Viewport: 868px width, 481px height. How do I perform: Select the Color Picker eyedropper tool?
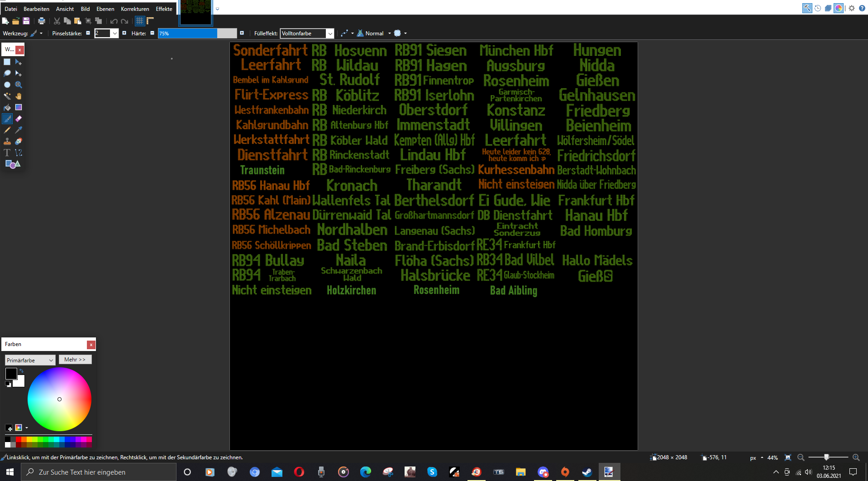tap(19, 130)
